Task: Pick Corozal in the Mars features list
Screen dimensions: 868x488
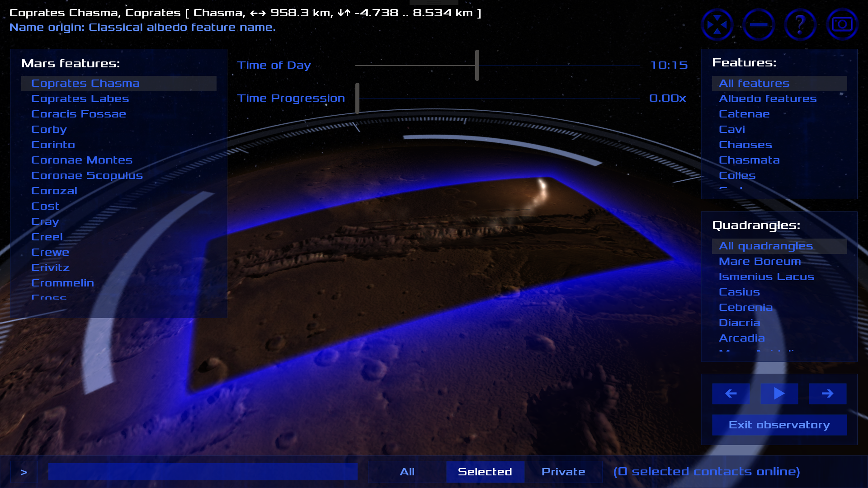Action: click(118, 191)
